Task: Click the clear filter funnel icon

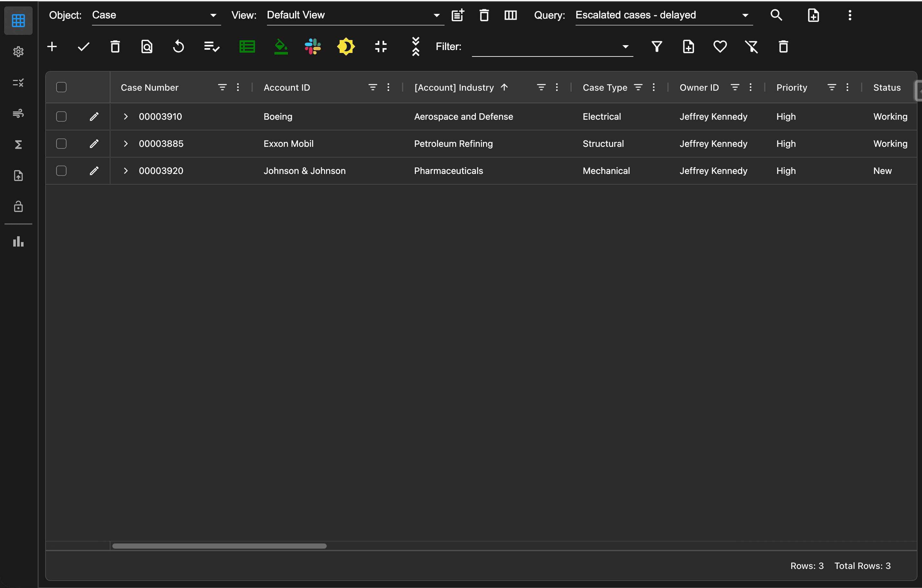Action: 751,47
